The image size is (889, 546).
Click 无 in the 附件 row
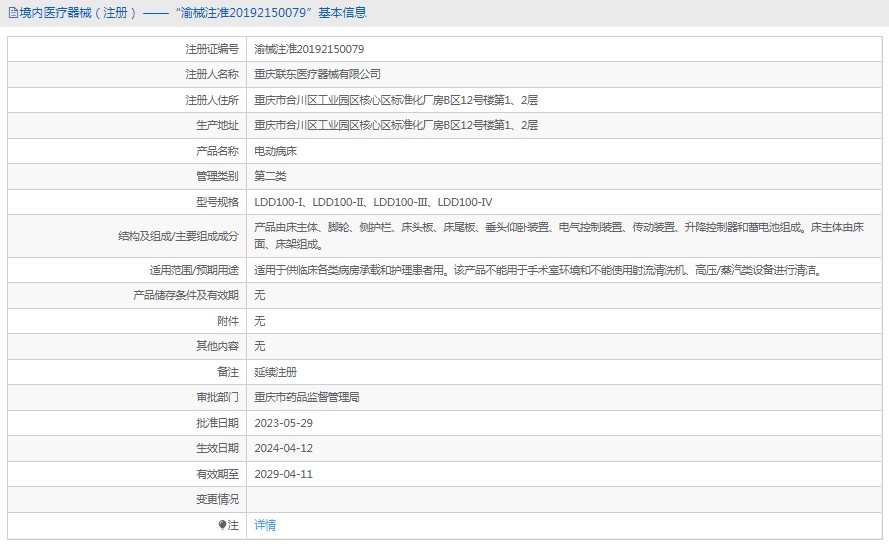260,321
